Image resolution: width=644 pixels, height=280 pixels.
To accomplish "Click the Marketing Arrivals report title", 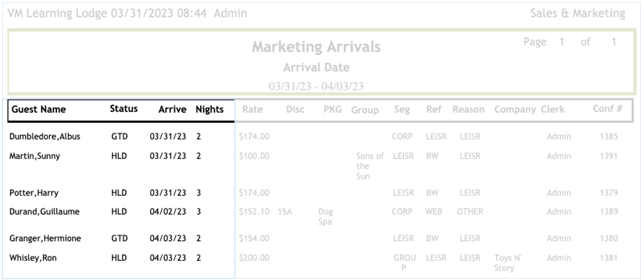I will pos(316,47).
